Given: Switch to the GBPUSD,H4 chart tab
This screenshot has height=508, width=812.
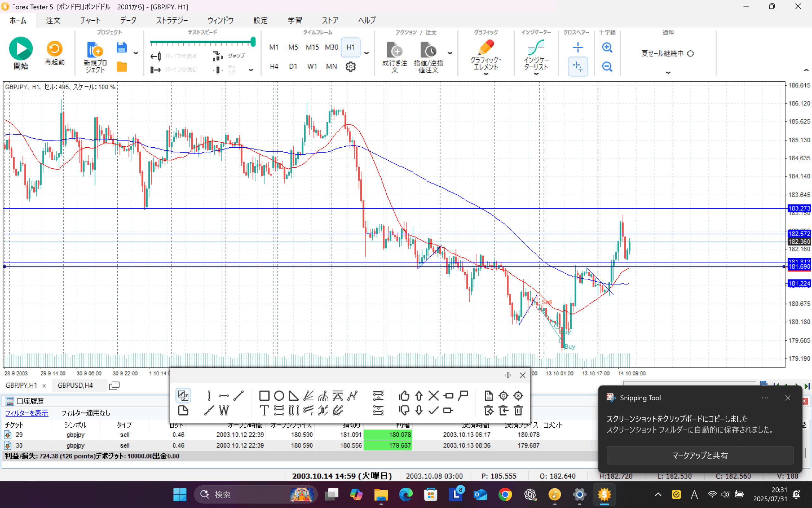Looking at the screenshot, I should coord(75,385).
